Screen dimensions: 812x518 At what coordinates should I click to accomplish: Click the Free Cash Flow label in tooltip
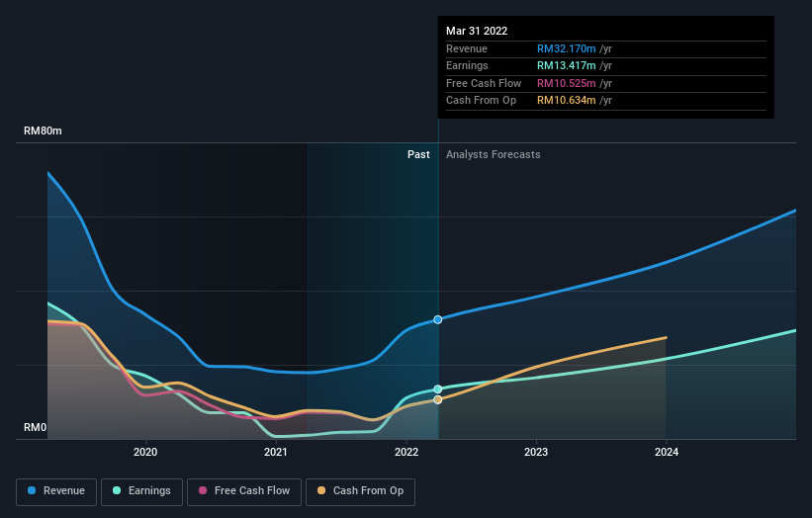[484, 83]
